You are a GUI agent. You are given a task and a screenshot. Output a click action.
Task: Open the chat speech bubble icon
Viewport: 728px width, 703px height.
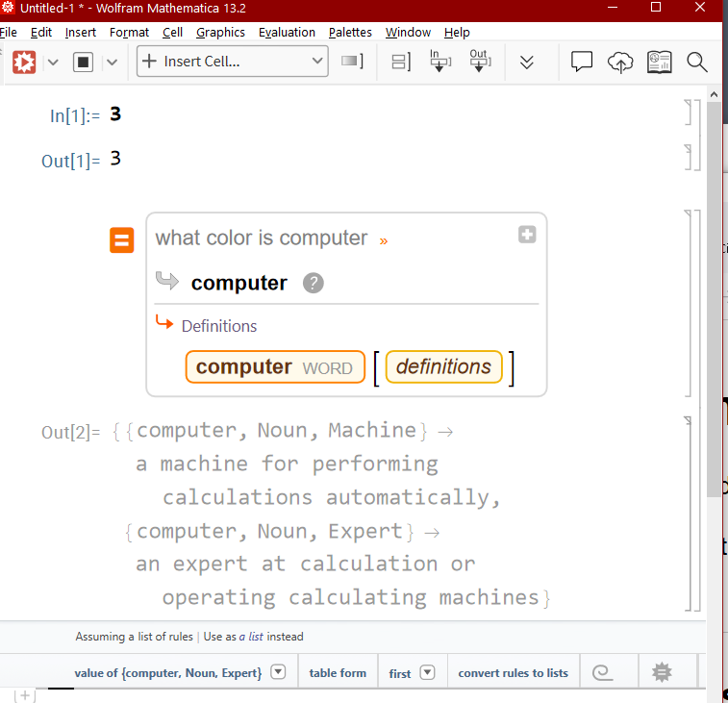click(x=581, y=62)
